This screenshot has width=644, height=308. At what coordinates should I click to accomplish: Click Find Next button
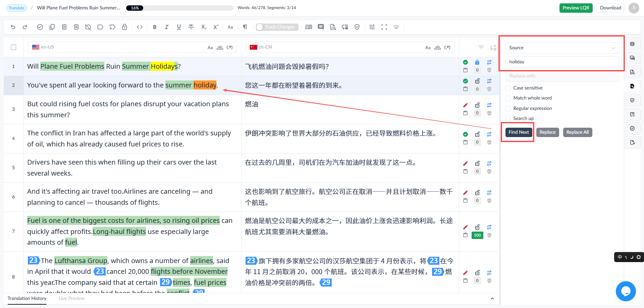click(519, 132)
